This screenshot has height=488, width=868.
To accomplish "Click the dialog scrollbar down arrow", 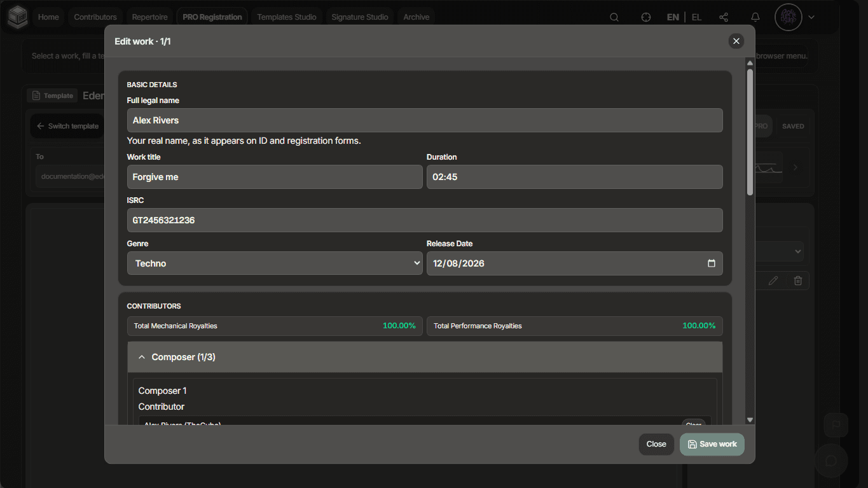I will [x=750, y=420].
